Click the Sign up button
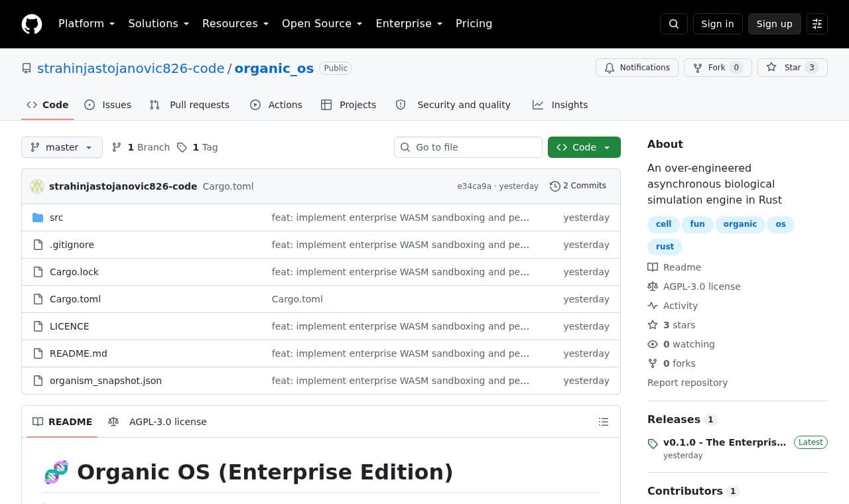The image size is (849, 504). click(x=775, y=24)
